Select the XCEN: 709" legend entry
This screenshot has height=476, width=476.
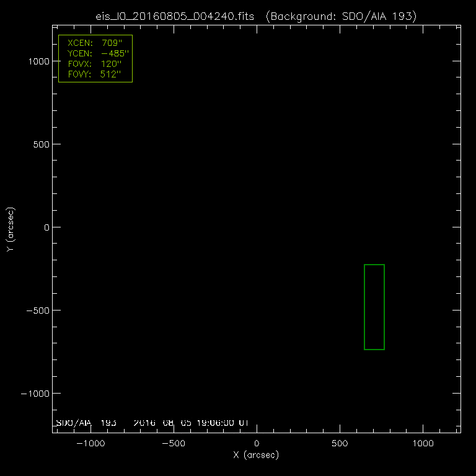point(95,44)
